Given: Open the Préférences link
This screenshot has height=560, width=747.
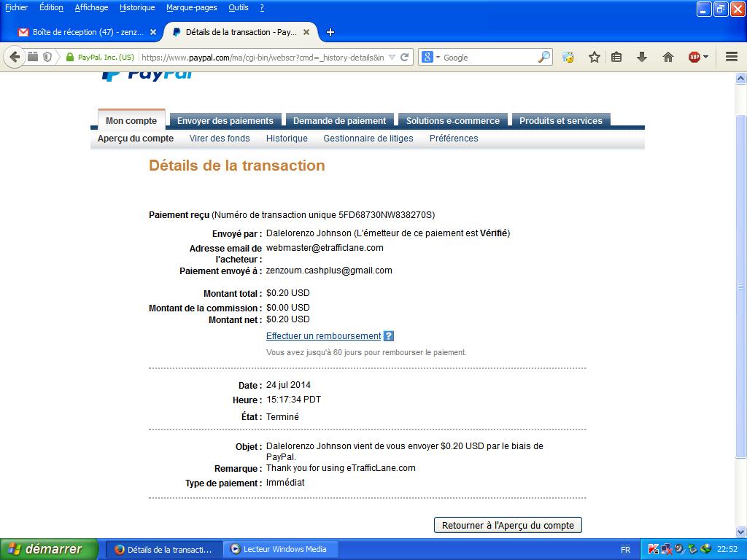Looking at the screenshot, I should 454,138.
